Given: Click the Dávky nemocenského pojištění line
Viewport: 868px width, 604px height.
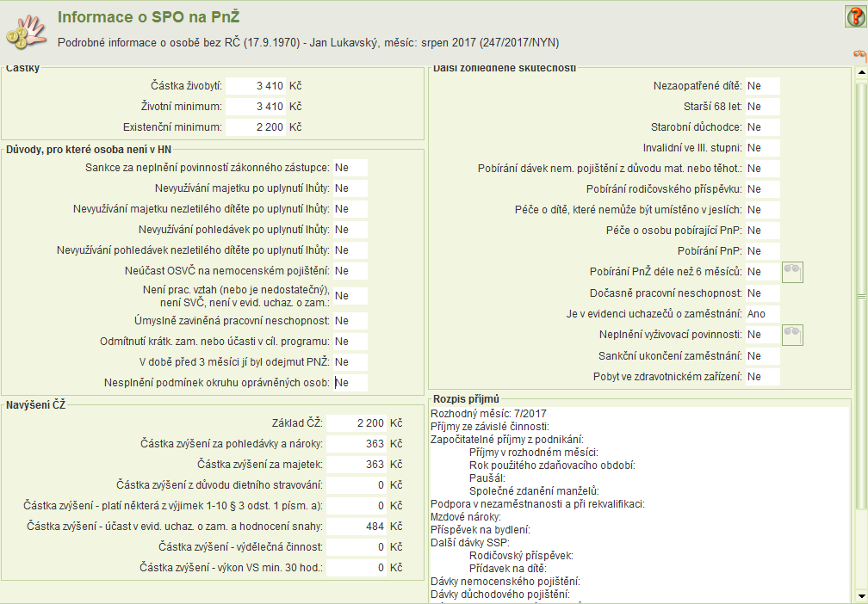Looking at the screenshot, I should coord(505,582).
